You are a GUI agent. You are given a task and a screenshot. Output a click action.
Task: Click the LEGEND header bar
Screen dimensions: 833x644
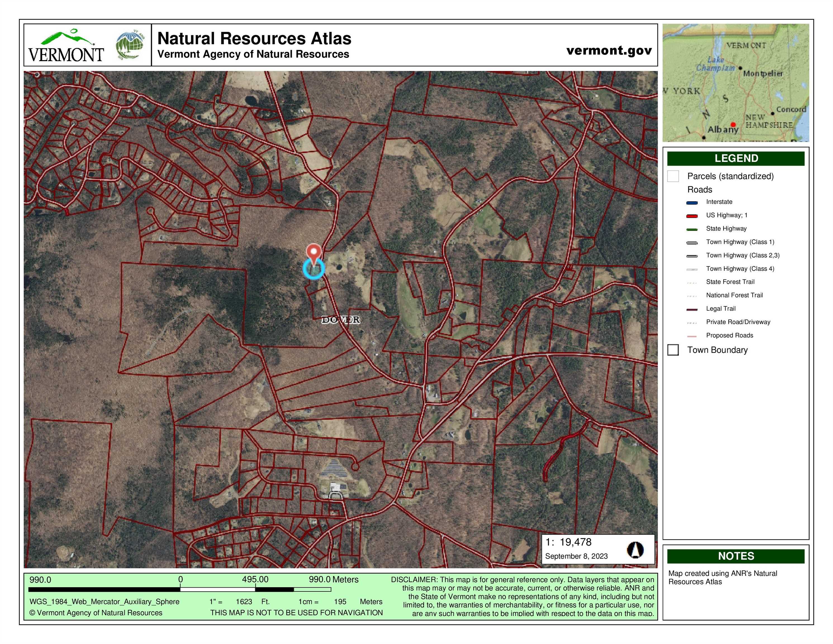pyautogui.click(x=736, y=158)
